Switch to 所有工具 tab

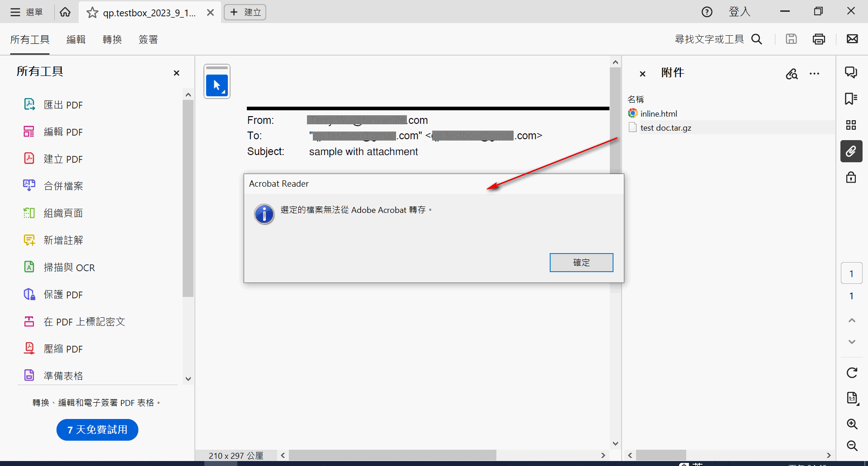[30, 40]
